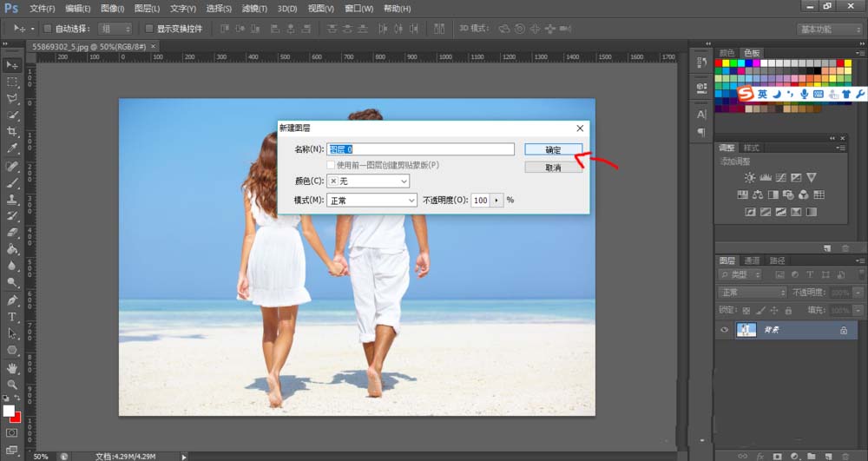
Task: Click the Brightness/Contrast adjustment icon
Action: coord(750,177)
